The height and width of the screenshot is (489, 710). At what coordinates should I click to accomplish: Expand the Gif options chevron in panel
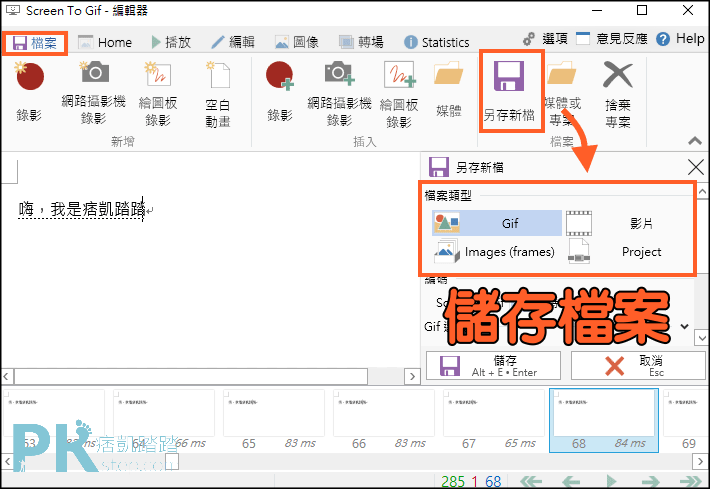(685, 326)
